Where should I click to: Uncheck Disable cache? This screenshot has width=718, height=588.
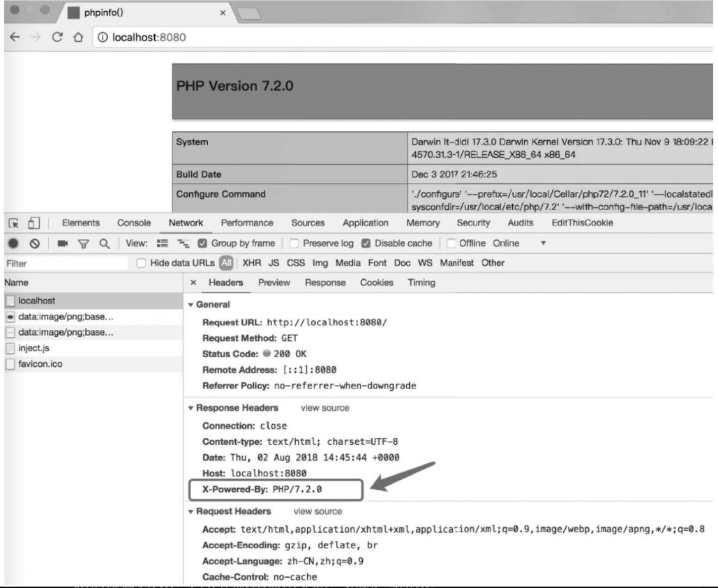[366, 243]
